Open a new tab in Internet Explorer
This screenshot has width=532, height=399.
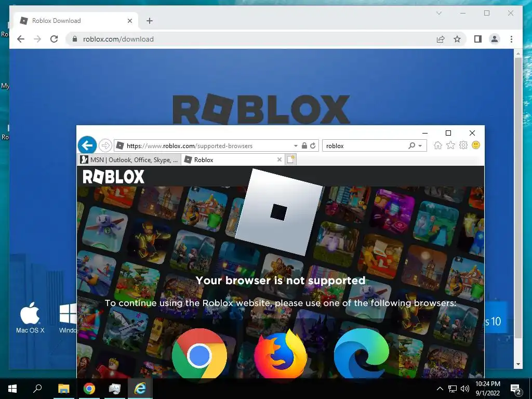291,159
